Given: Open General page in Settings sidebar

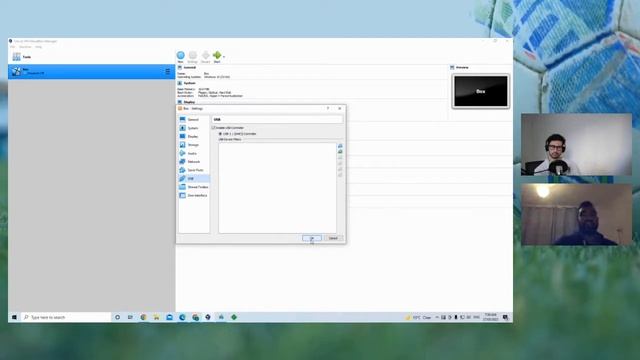Looking at the screenshot, I should 194,120.
